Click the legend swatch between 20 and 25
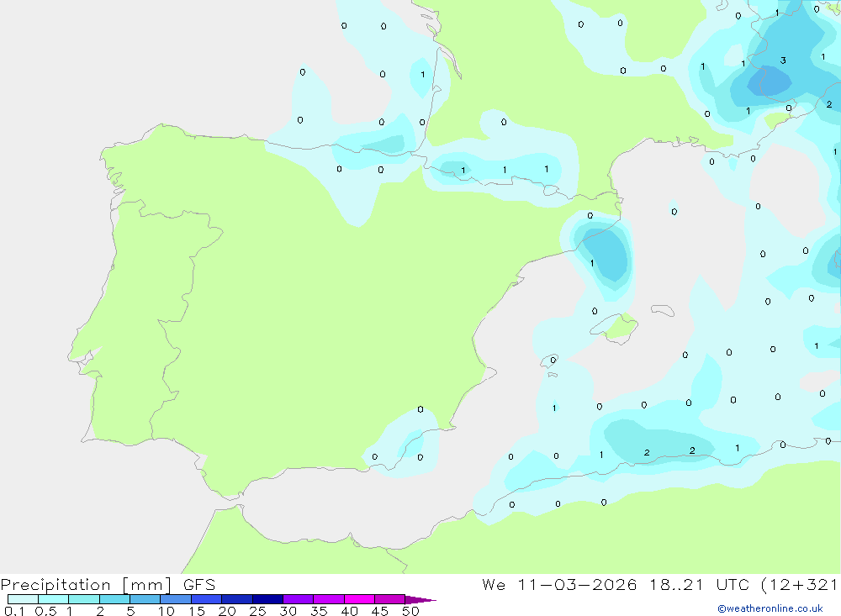The width and height of the screenshot is (841, 616). [237, 599]
